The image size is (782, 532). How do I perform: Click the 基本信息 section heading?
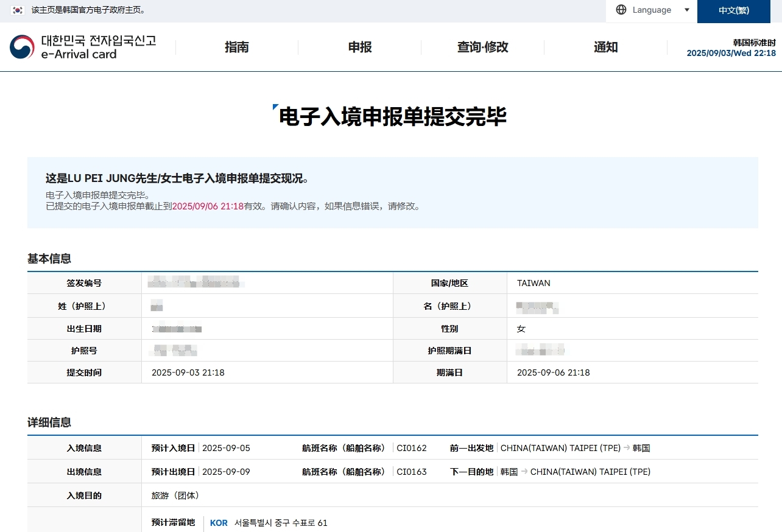[49, 259]
